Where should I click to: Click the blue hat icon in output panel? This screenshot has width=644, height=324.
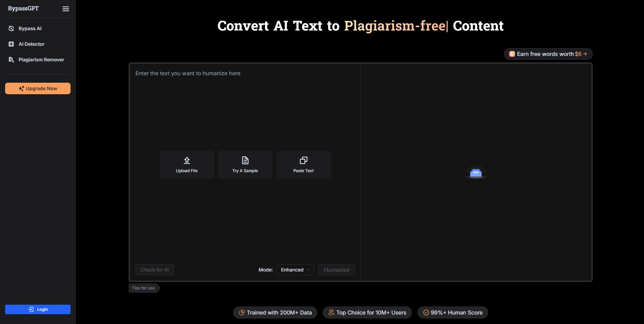tap(476, 173)
